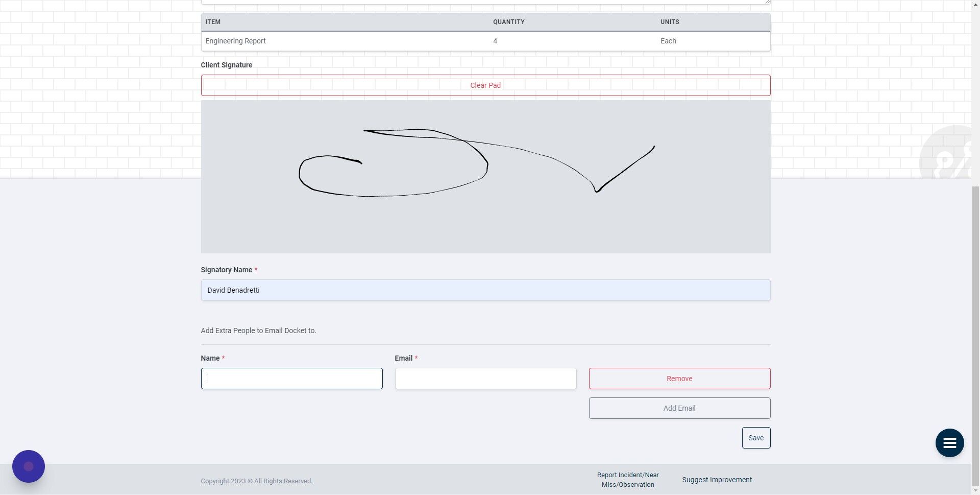The image size is (980, 495).
Task: Click the client signature drawing pad
Action: (x=485, y=176)
